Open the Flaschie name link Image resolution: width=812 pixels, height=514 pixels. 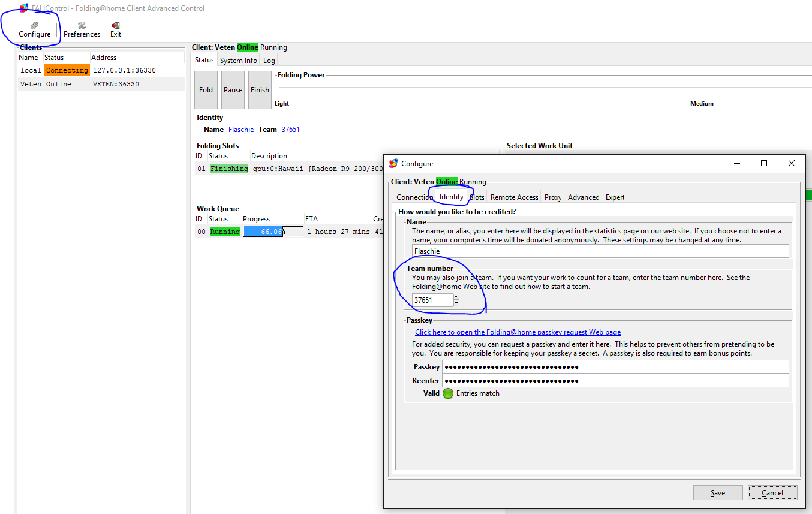click(x=241, y=130)
